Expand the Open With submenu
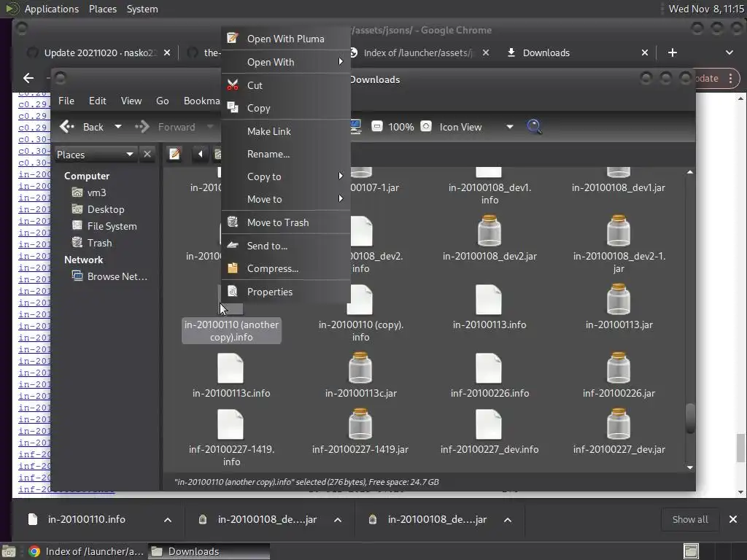 (286, 62)
